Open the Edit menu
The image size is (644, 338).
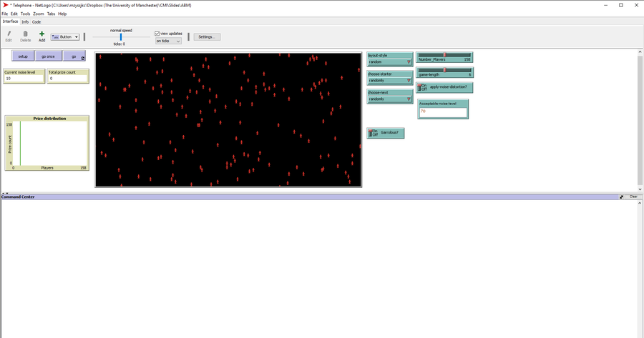click(14, 14)
